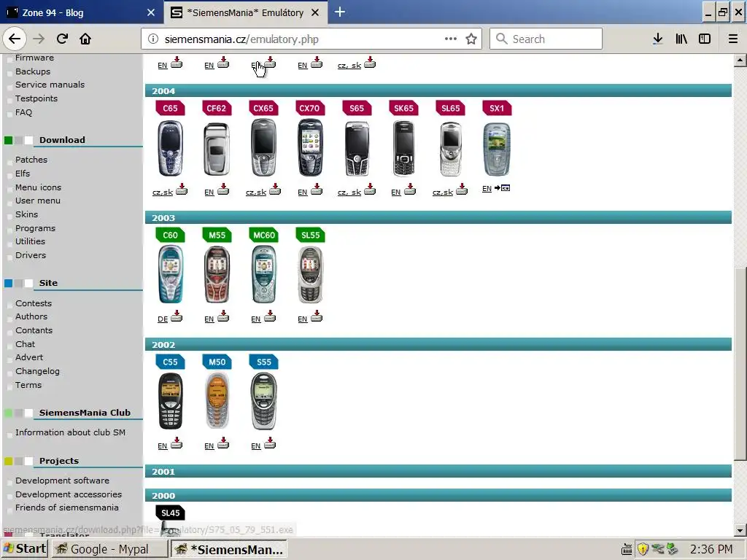The width and height of the screenshot is (747, 560).
Task: Open the Service manuals link
Action: click(50, 85)
